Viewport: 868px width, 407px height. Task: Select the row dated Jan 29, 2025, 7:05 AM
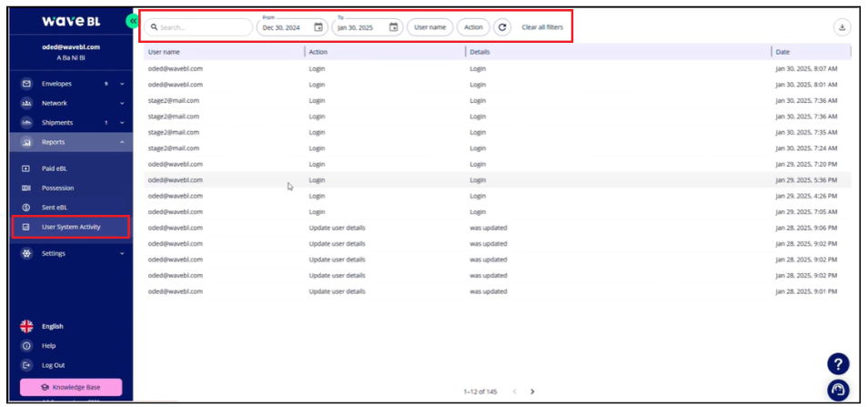pos(497,211)
